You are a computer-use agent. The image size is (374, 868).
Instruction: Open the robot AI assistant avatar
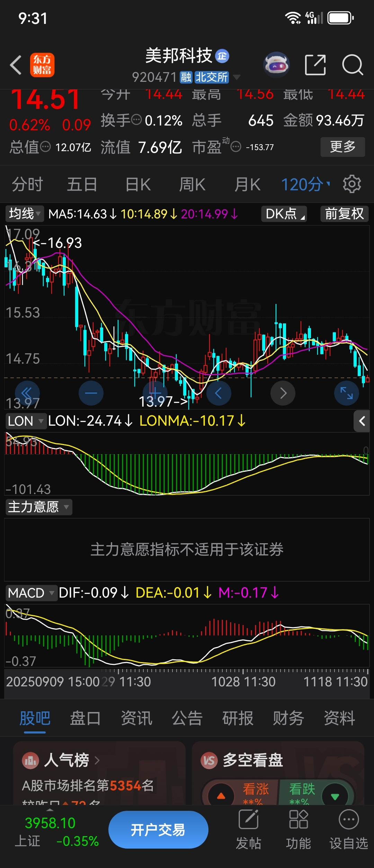pyautogui.click(x=276, y=64)
